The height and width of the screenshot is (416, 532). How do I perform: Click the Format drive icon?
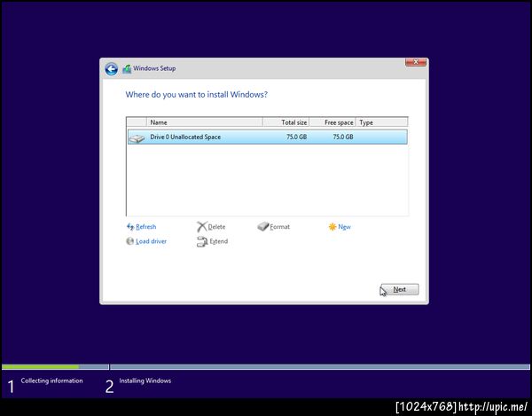(263, 226)
